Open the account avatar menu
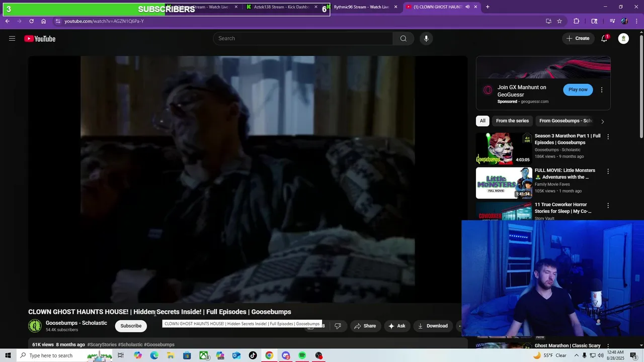The width and height of the screenshot is (644, 362). tap(623, 39)
